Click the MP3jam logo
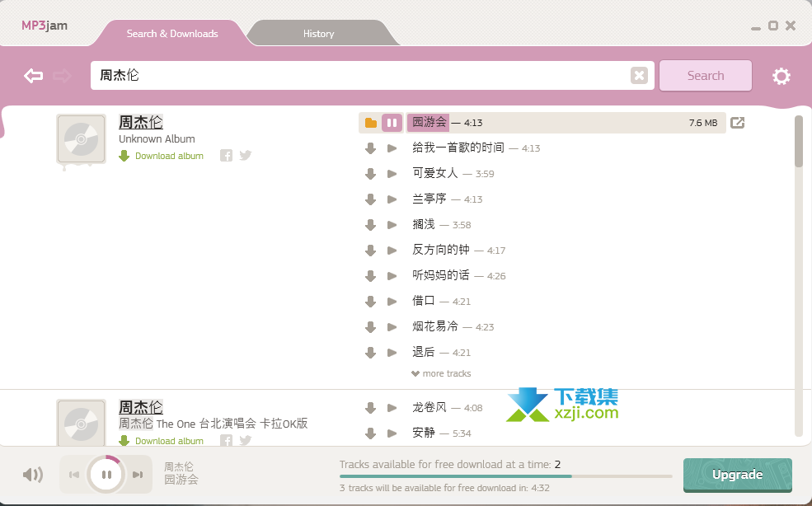This screenshot has width=812, height=506. (45, 26)
